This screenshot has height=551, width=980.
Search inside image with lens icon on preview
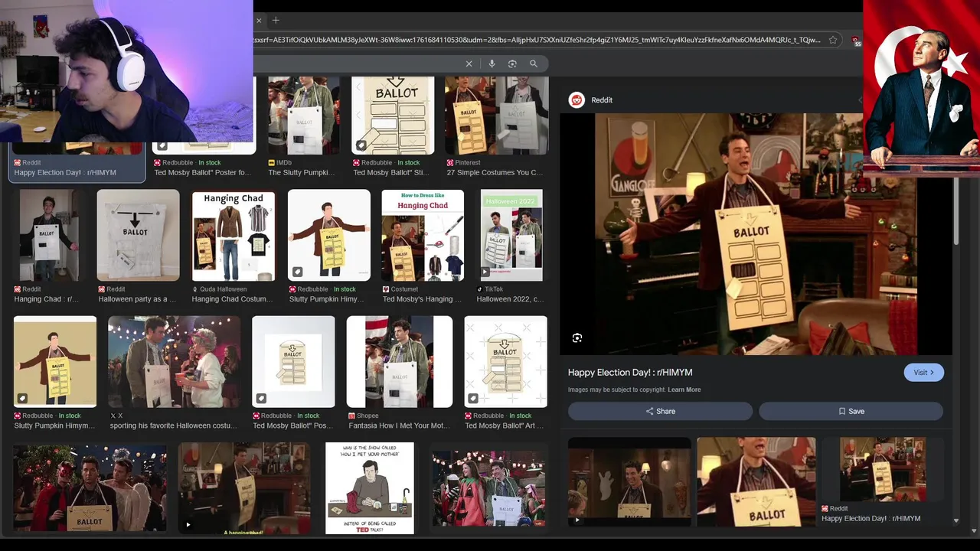click(577, 337)
